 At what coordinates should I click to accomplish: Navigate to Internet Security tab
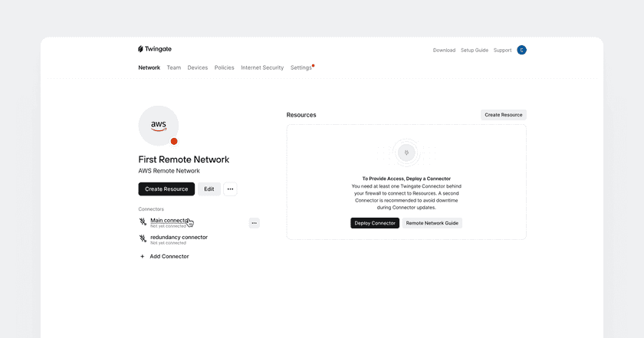[x=262, y=67]
